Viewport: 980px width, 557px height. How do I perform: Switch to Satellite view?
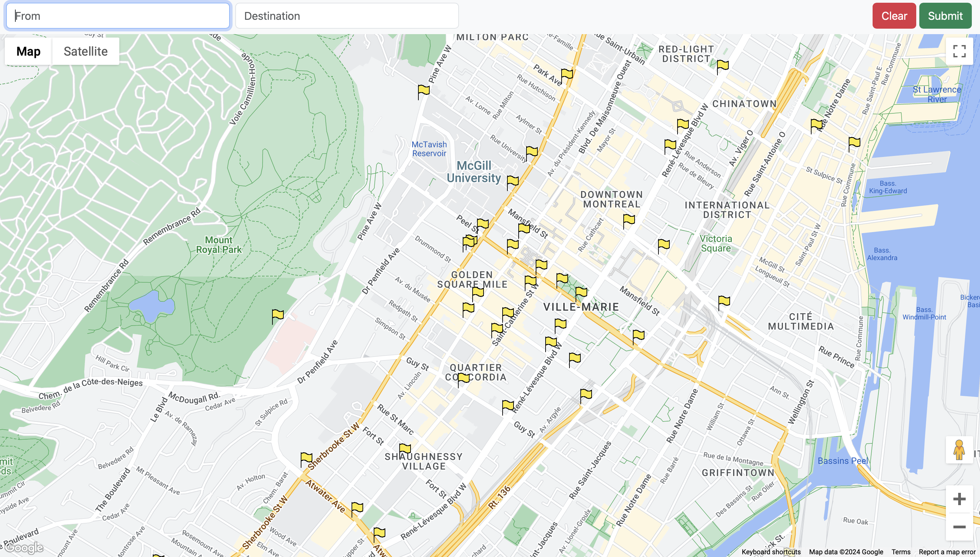pos(86,51)
